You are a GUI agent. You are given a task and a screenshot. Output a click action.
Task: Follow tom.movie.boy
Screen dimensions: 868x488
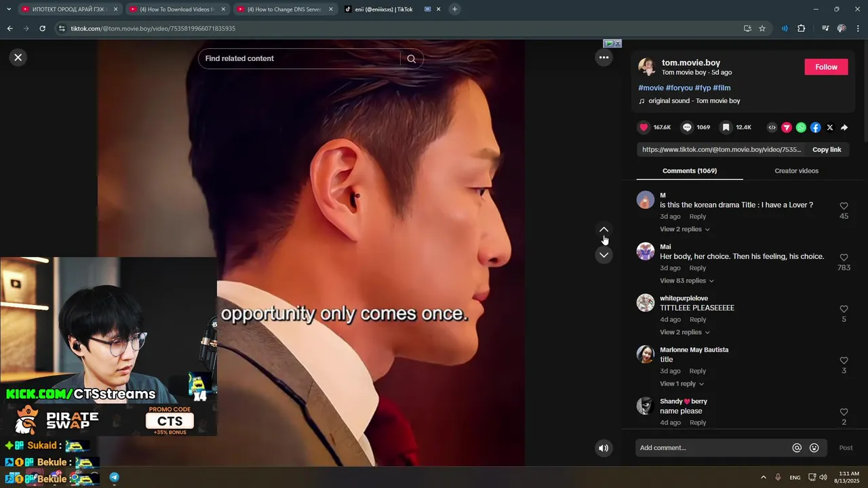click(826, 67)
